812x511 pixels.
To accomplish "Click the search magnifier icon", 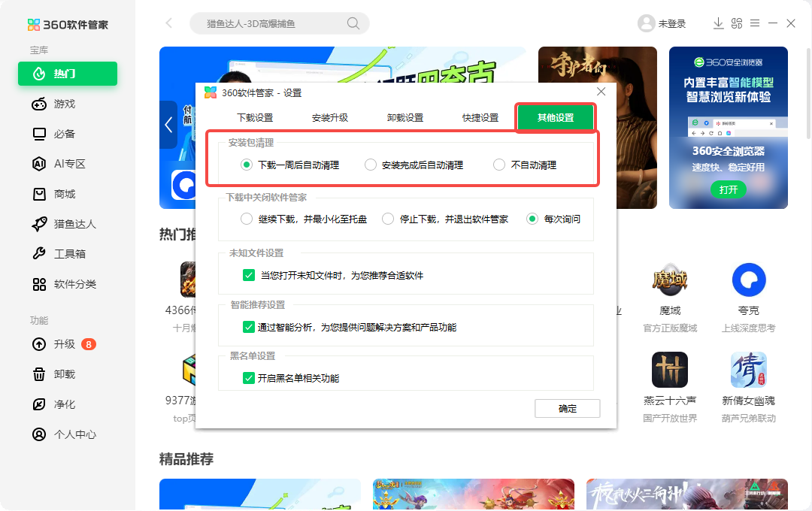I will pyautogui.click(x=353, y=23).
